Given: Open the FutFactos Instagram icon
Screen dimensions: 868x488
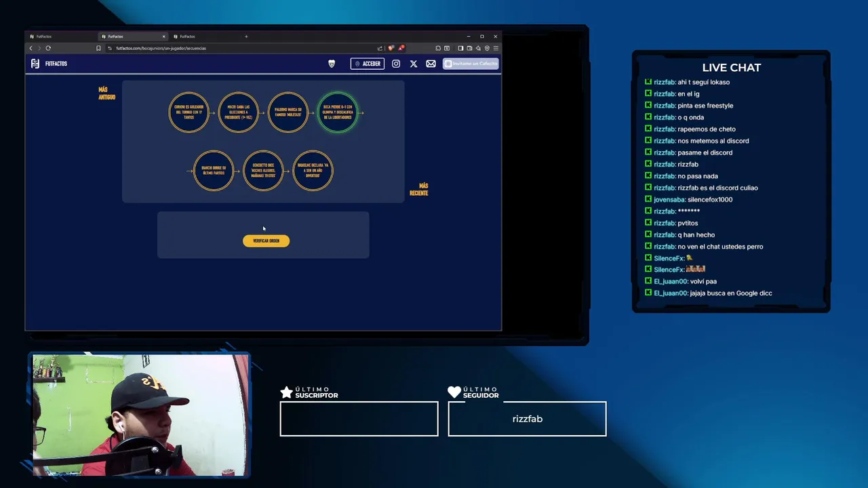Looking at the screenshot, I should [x=396, y=64].
